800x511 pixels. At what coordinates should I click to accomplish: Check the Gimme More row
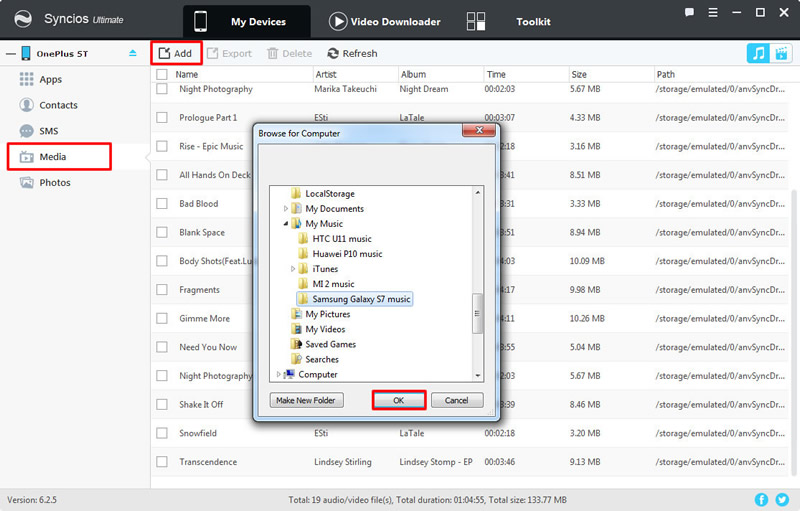[x=162, y=318]
